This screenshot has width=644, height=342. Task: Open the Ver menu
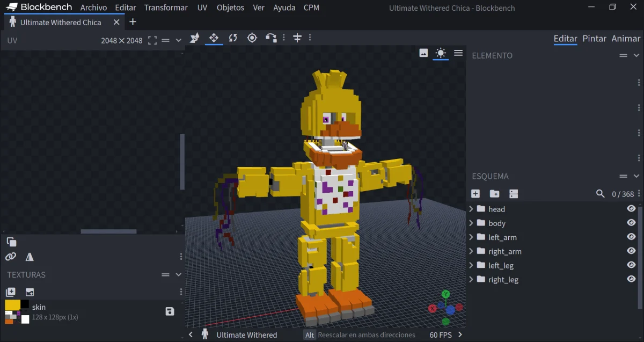tap(259, 8)
